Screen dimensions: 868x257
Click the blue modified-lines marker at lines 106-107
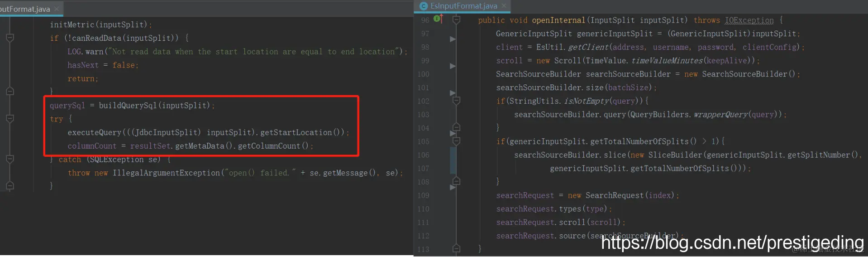coord(453,161)
